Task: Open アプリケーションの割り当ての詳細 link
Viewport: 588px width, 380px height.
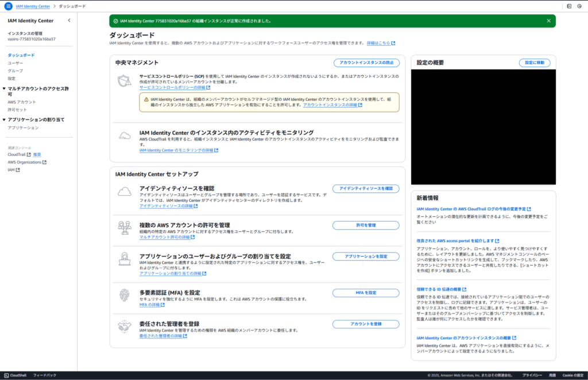Action: [x=173, y=274]
